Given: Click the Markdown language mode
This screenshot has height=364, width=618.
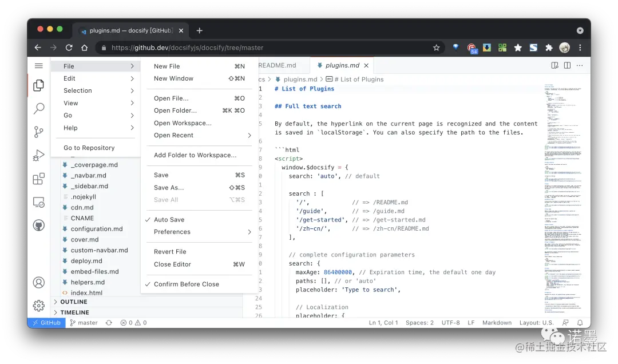Looking at the screenshot, I should (497, 323).
